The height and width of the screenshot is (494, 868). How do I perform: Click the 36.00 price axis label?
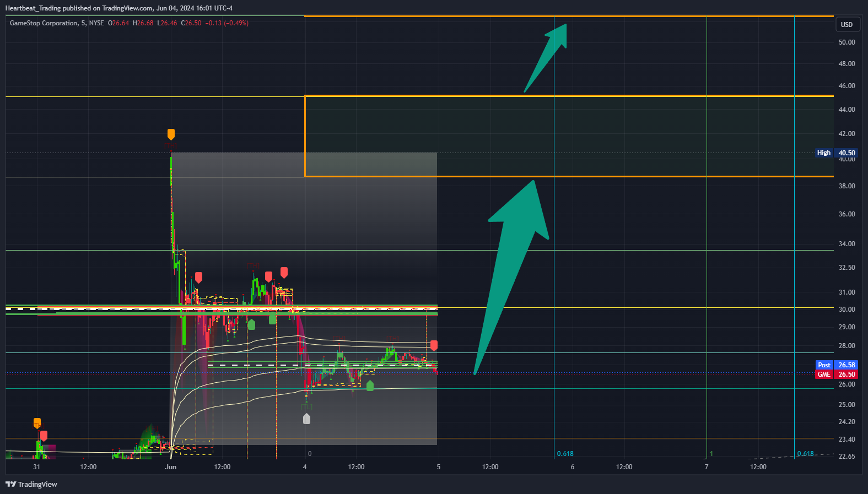(x=847, y=214)
